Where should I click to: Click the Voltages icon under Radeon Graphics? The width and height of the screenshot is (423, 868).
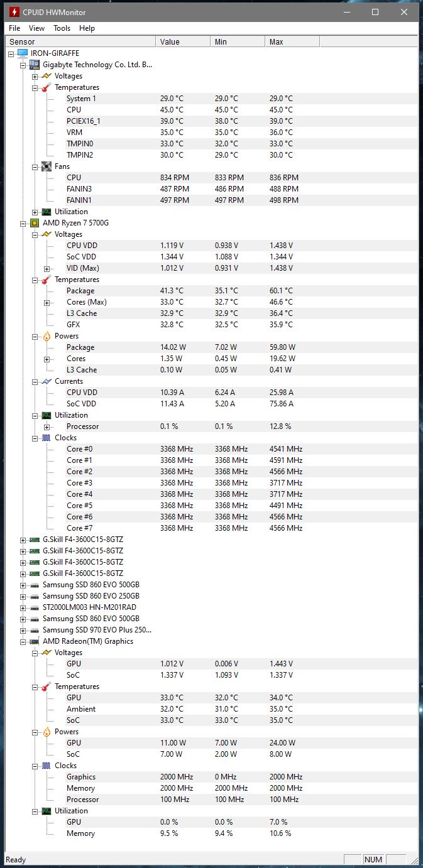point(47,653)
